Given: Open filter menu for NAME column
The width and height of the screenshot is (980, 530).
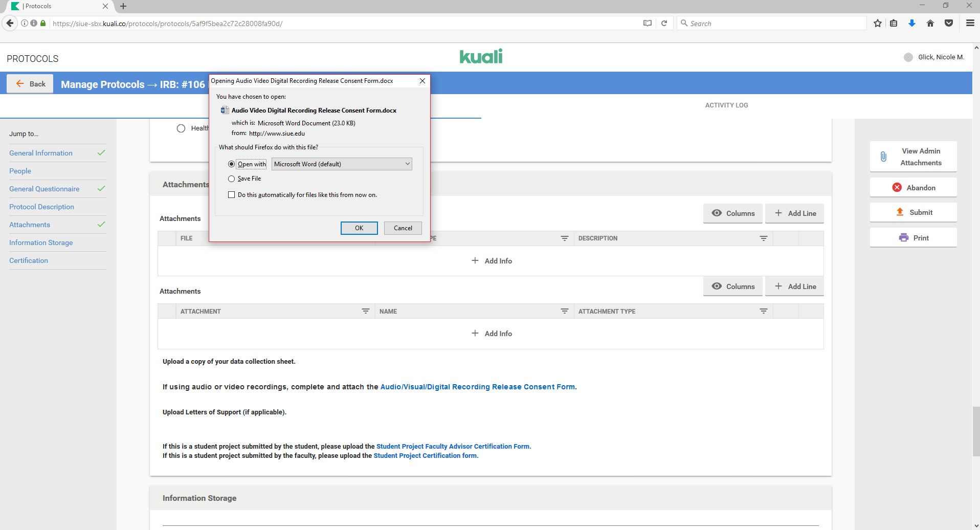Looking at the screenshot, I should [x=564, y=312].
